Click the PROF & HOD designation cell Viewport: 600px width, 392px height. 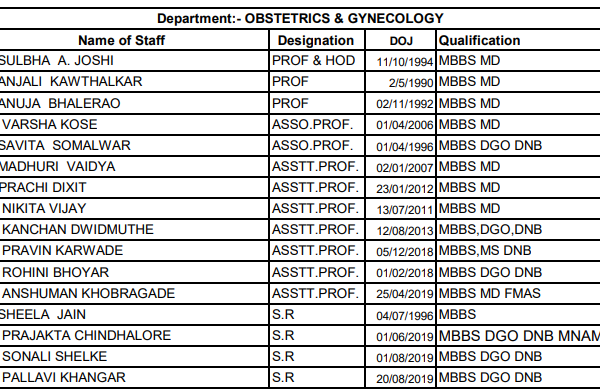pyautogui.click(x=313, y=60)
